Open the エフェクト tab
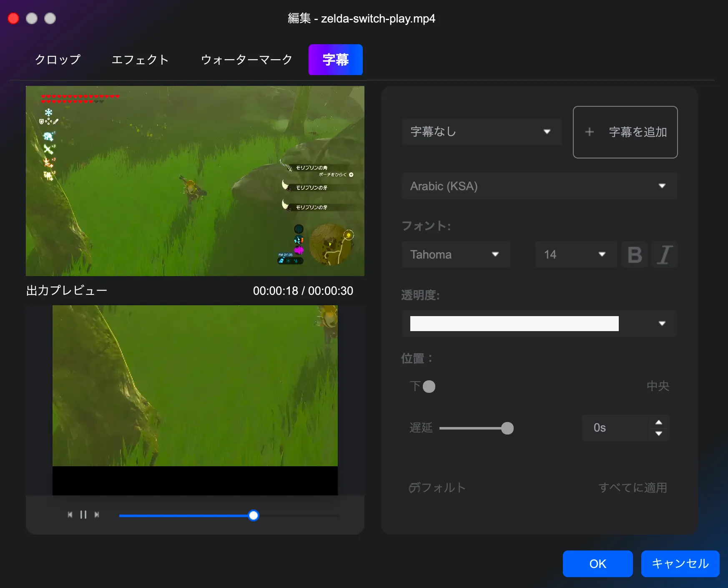Screen dimensions: 728x588 click(x=140, y=60)
